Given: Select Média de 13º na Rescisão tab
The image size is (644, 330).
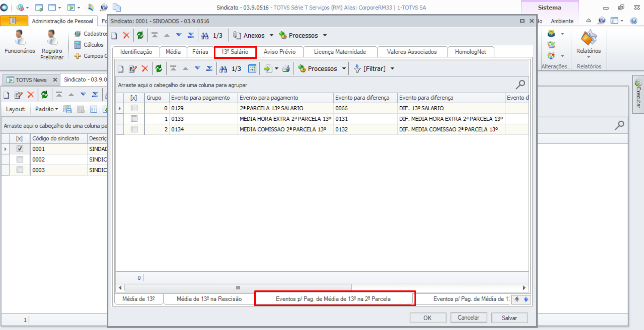Looking at the screenshot, I should pos(209,299).
